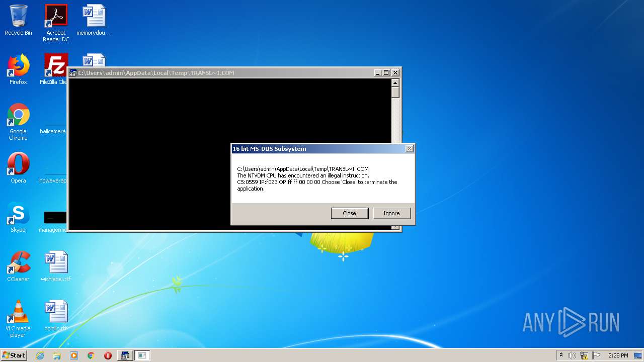
Task: Switch to the NTVDM console taskbar button
Action: (x=125, y=355)
